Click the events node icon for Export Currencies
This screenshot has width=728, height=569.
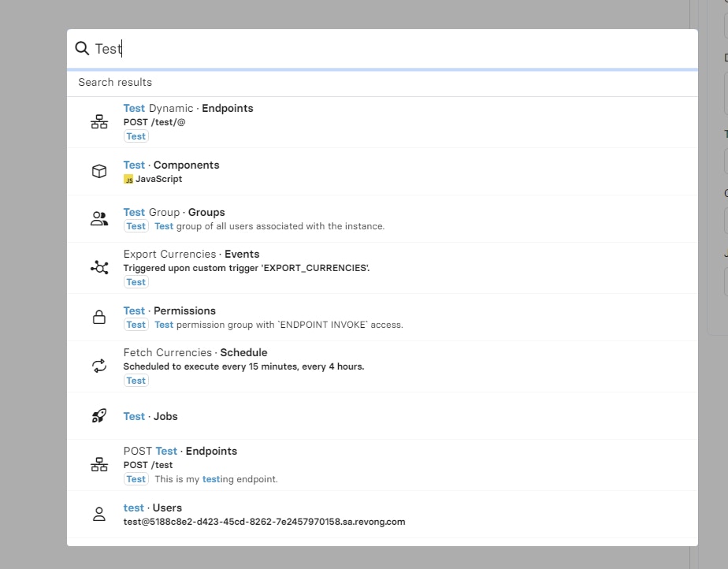[99, 268]
